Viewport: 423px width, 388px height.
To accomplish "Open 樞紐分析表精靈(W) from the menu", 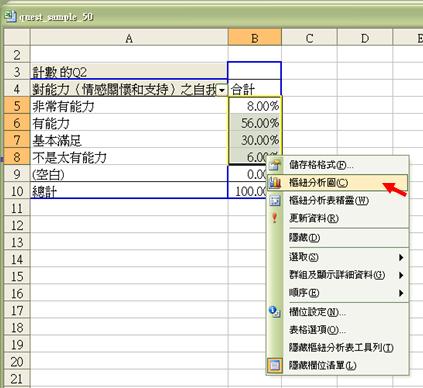I will click(337, 200).
